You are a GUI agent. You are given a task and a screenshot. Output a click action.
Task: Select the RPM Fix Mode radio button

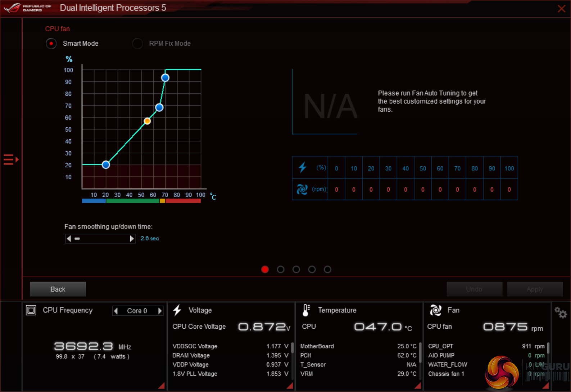pyautogui.click(x=137, y=44)
